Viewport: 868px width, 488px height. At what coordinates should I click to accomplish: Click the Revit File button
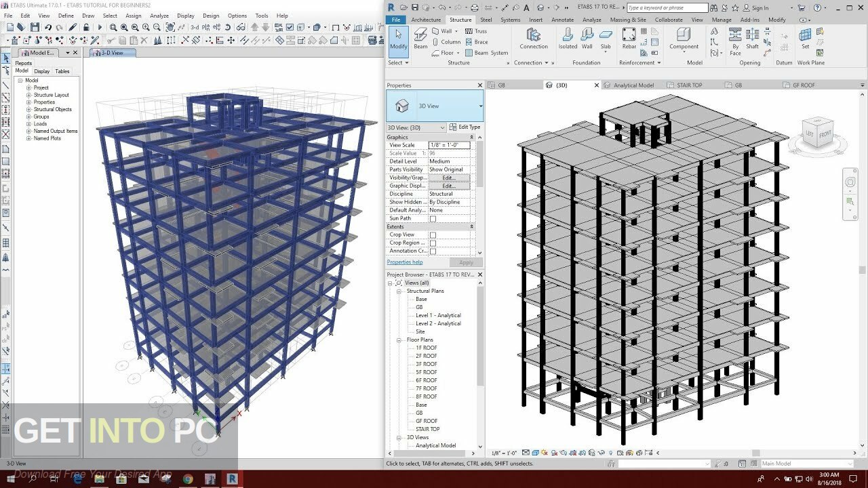tap(396, 20)
